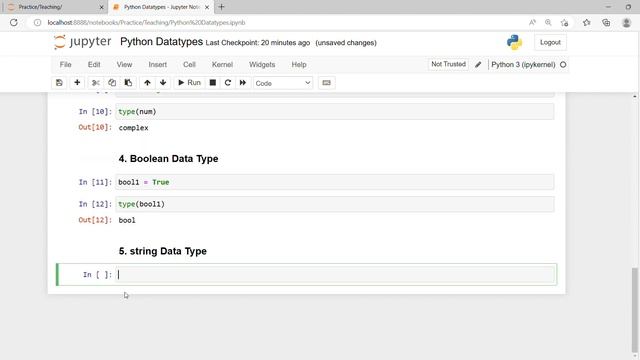Click the vertical scrollbar thumb
Screen dimensions: 640x360
[634, 310]
